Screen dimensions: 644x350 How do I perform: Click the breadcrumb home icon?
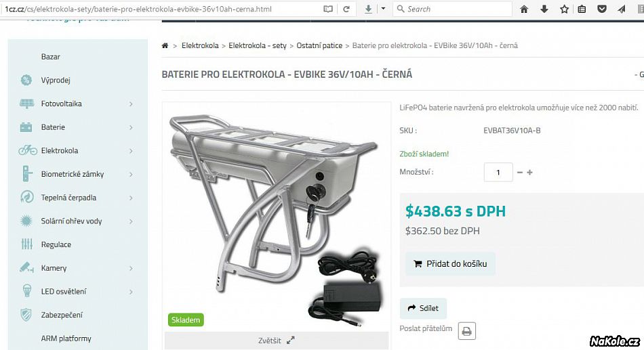[165, 45]
